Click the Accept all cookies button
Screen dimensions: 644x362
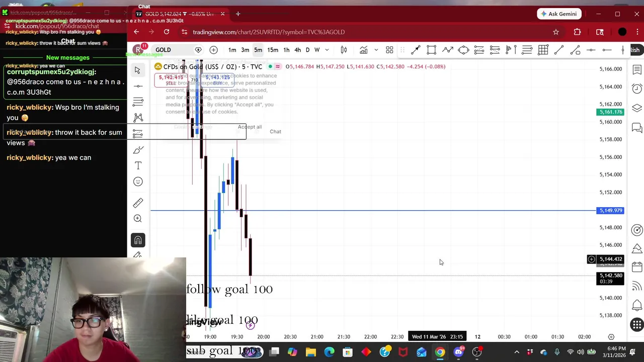click(x=250, y=127)
